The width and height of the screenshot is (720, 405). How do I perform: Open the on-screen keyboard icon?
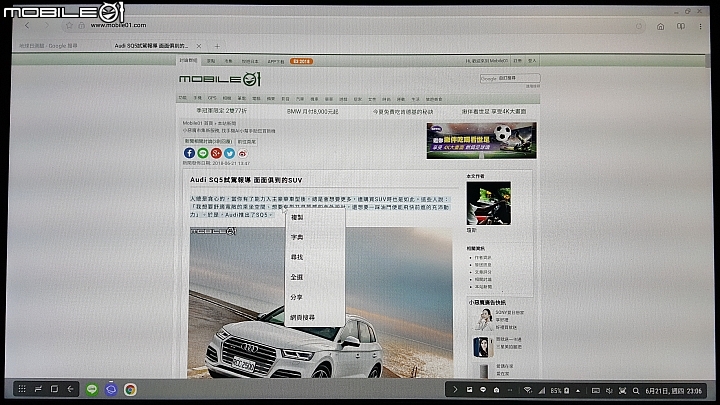click(596, 391)
